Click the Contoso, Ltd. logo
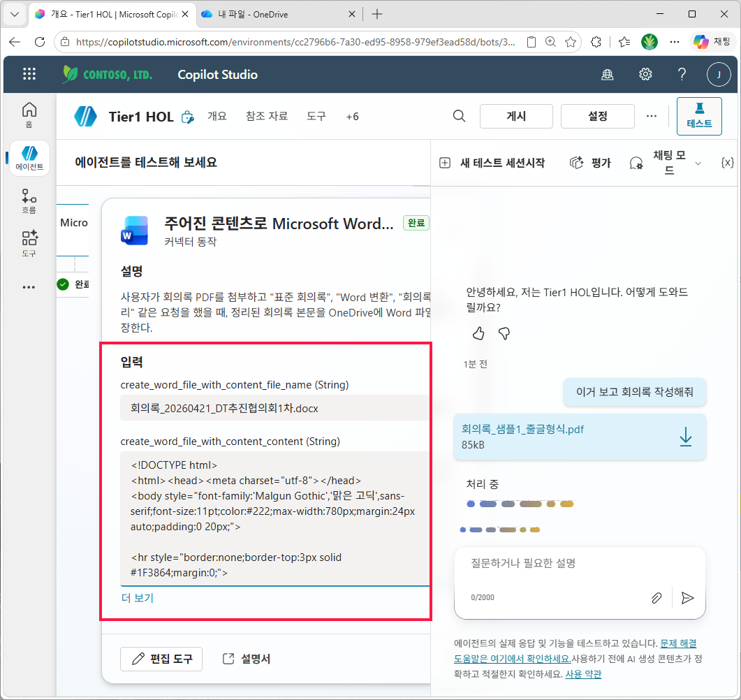The image size is (741, 700). (x=108, y=74)
